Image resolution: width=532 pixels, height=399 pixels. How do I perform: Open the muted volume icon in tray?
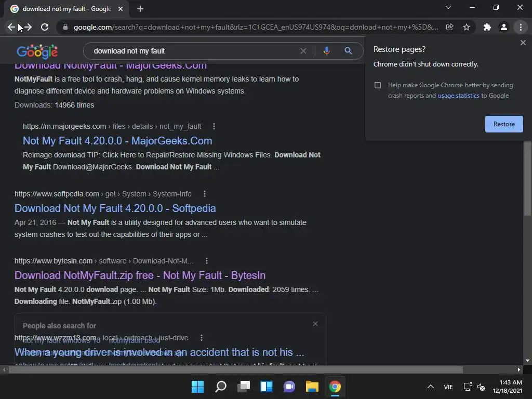(x=481, y=387)
